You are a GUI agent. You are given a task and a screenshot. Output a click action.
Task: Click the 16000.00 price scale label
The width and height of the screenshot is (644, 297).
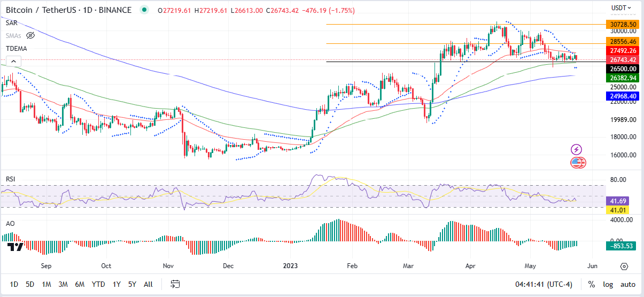pos(623,155)
